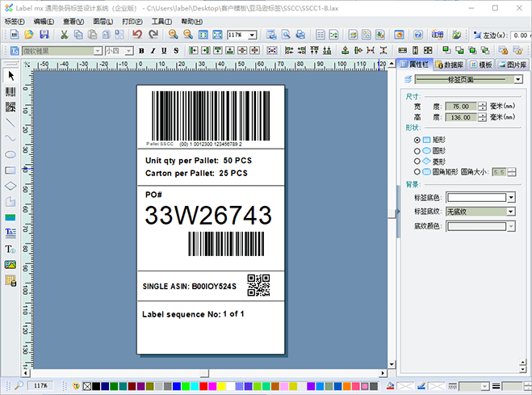This screenshot has width=532, height=395.
Task: Select the straight line tool
Action: pos(10,123)
